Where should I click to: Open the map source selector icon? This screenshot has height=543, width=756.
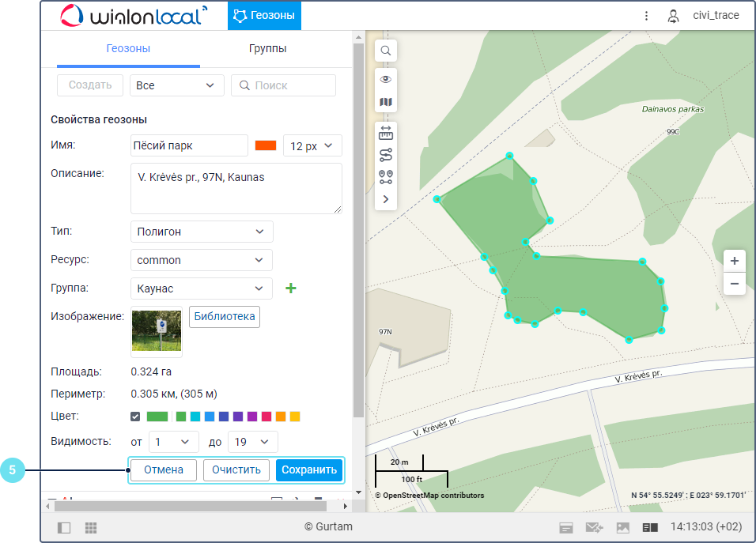tap(386, 102)
